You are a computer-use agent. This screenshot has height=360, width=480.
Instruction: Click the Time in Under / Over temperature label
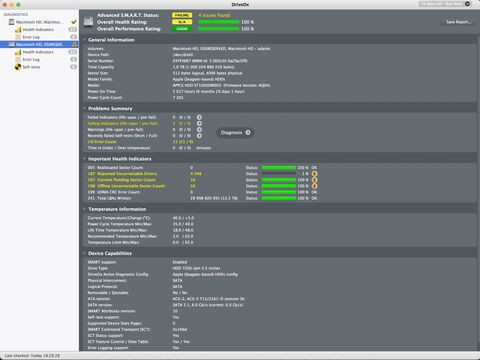(119, 148)
